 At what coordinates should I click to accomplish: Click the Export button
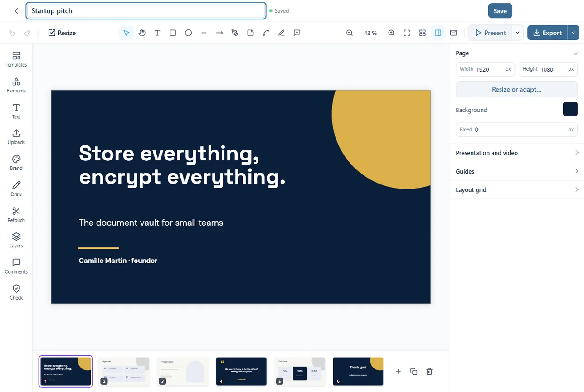coord(548,33)
